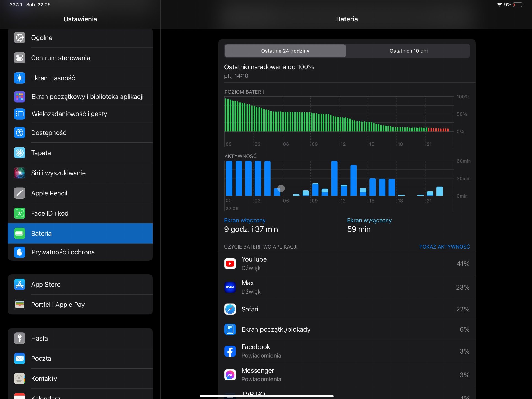Open Centrum sterowania settings row
This screenshot has height=399, width=532.
(x=80, y=58)
